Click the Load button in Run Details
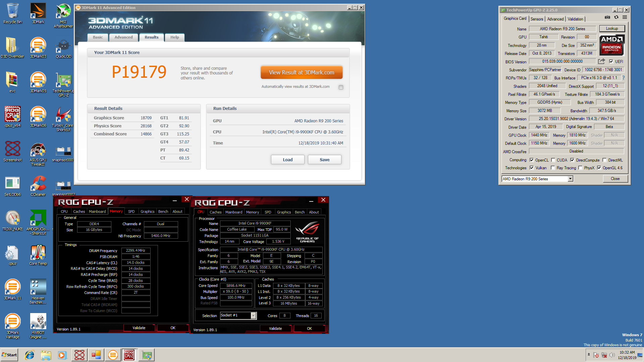This screenshot has height=362, width=644. 287,160
